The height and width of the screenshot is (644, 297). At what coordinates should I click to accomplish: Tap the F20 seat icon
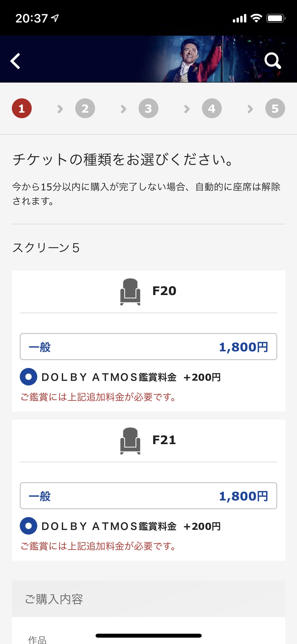pyautogui.click(x=130, y=292)
